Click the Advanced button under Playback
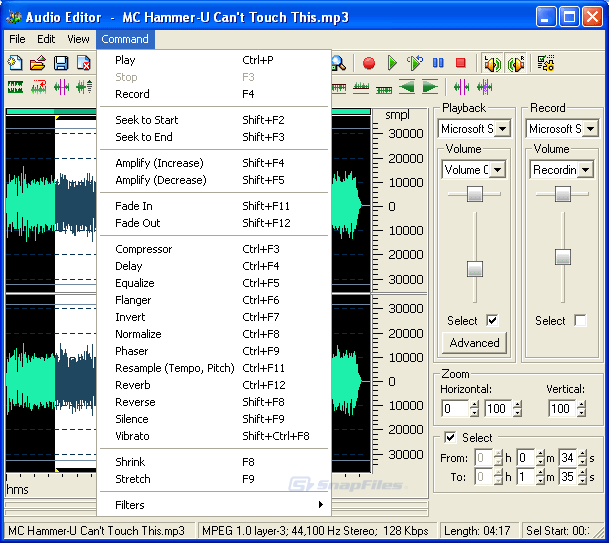 [474, 343]
